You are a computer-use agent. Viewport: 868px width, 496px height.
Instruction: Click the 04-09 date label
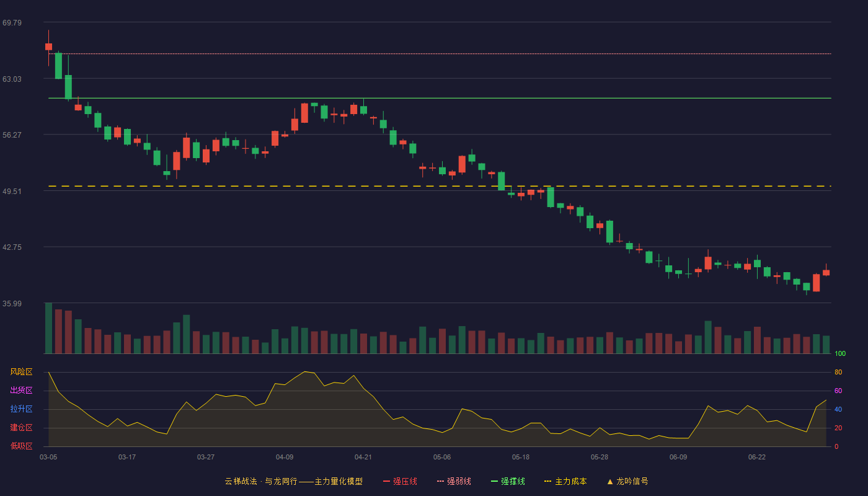(x=285, y=457)
